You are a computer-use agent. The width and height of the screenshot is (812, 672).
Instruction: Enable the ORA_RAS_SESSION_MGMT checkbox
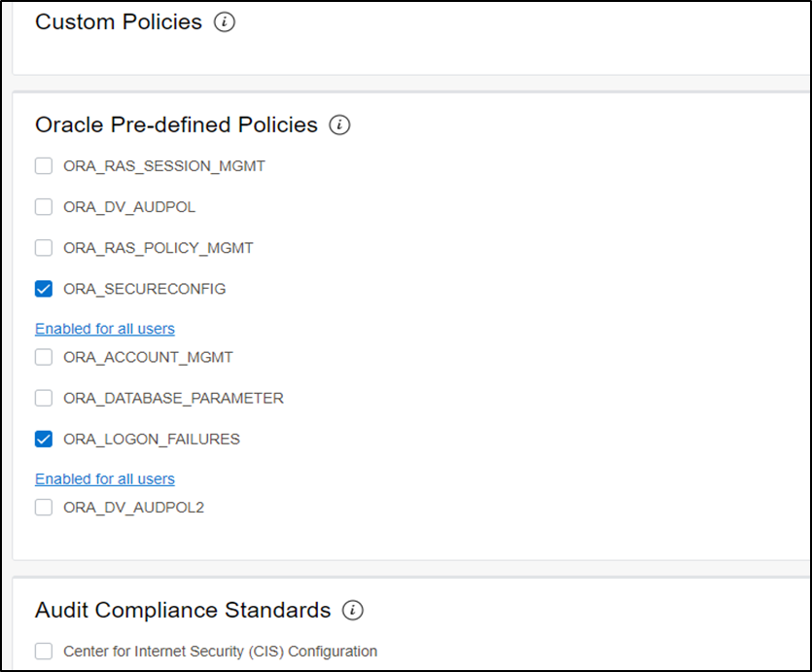pyautogui.click(x=44, y=166)
